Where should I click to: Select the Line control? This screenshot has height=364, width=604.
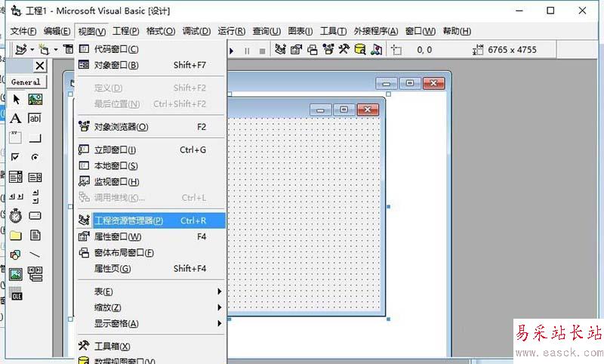point(35,254)
